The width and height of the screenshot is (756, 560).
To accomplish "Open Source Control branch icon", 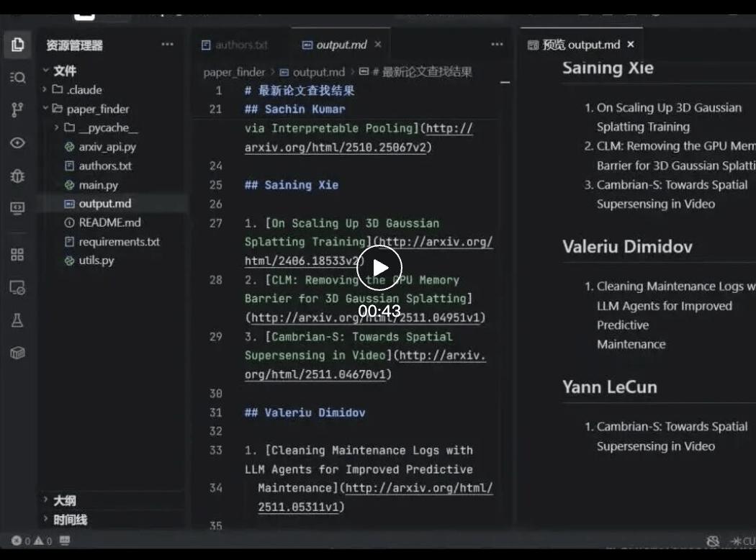I will 17,110.
